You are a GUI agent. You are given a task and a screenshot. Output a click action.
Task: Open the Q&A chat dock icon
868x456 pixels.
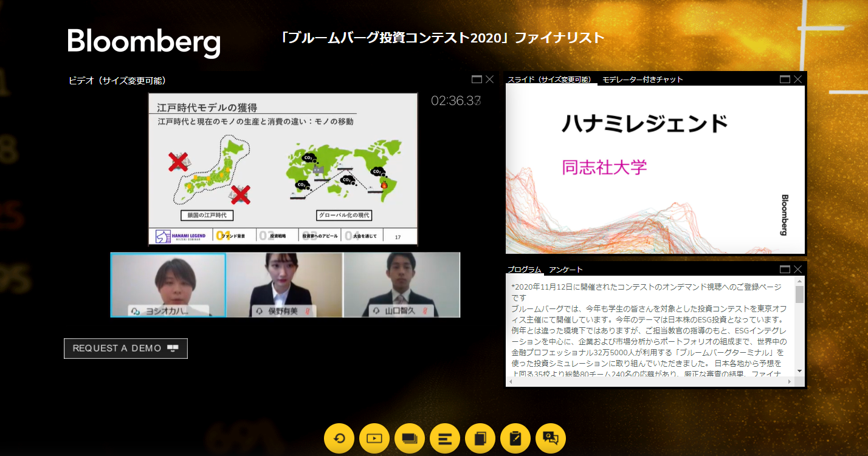551,438
